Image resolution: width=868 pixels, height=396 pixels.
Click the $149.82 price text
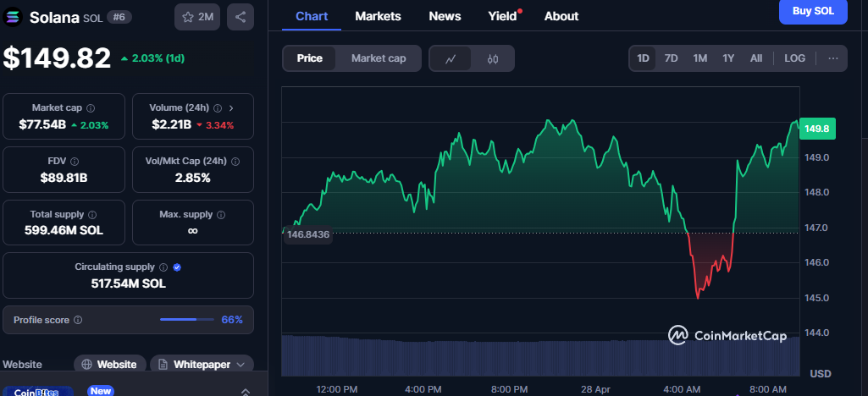tap(57, 58)
